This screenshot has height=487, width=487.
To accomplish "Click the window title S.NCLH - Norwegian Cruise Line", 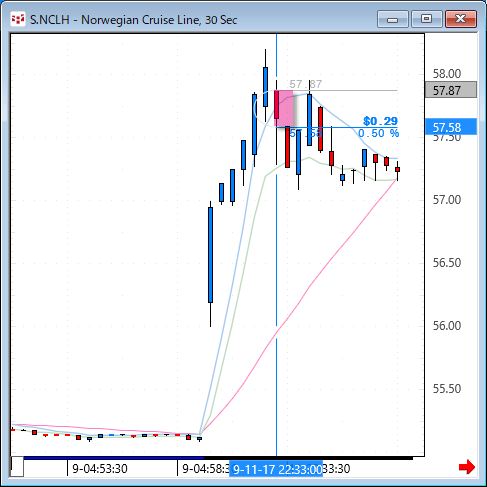I will [x=133, y=20].
